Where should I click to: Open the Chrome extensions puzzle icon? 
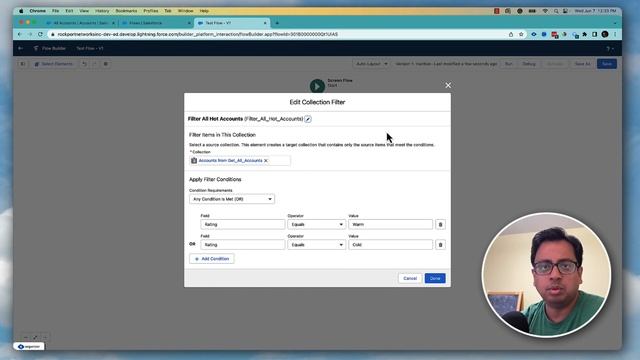[x=584, y=34]
